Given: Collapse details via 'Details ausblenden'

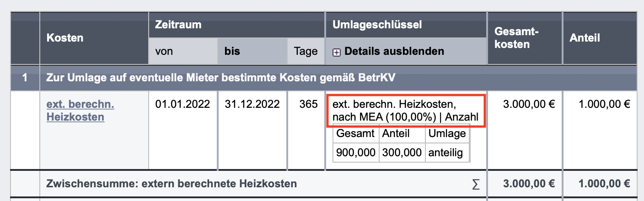Looking at the screenshot, I should click(394, 51).
